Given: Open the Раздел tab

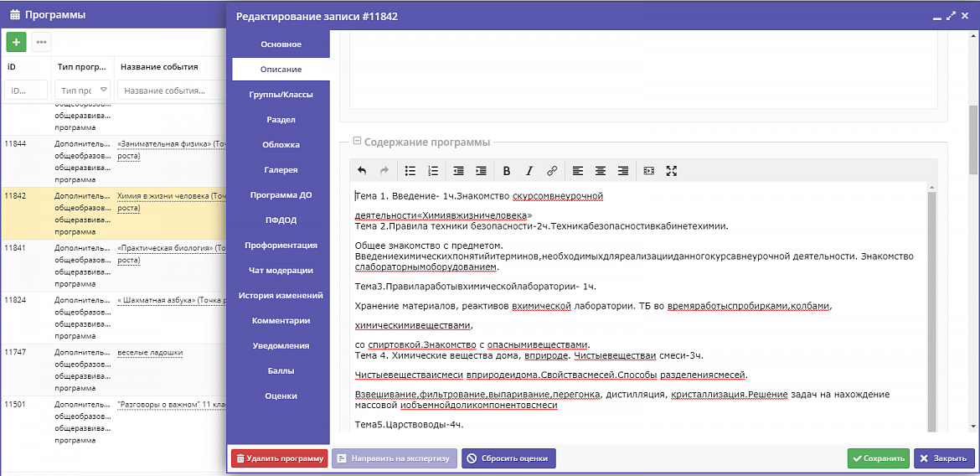Looking at the screenshot, I should point(281,120).
